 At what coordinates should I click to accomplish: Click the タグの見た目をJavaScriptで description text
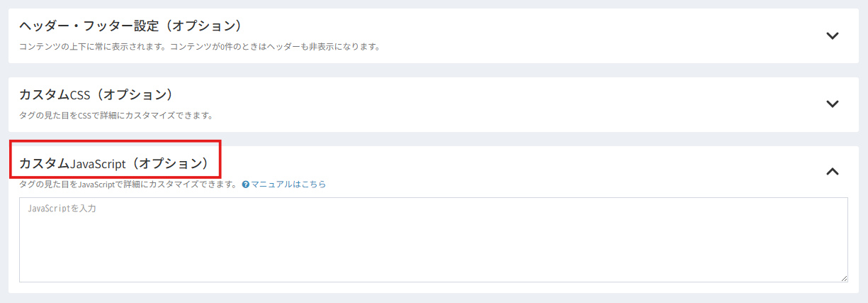click(128, 184)
